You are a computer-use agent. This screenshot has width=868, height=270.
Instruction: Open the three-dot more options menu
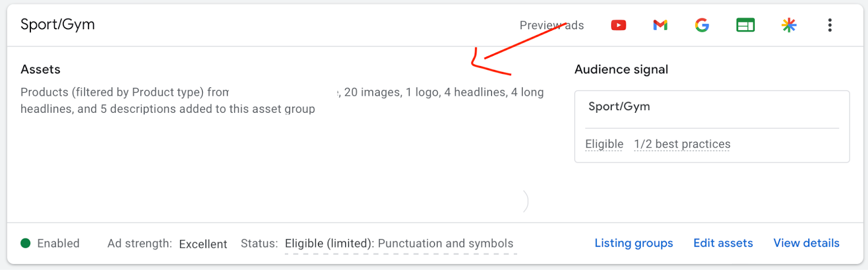coord(829,25)
